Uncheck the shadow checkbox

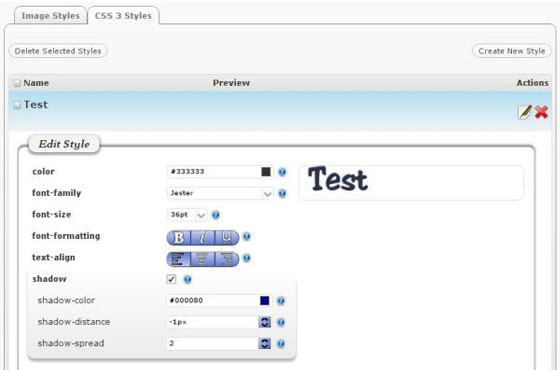click(171, 279)
